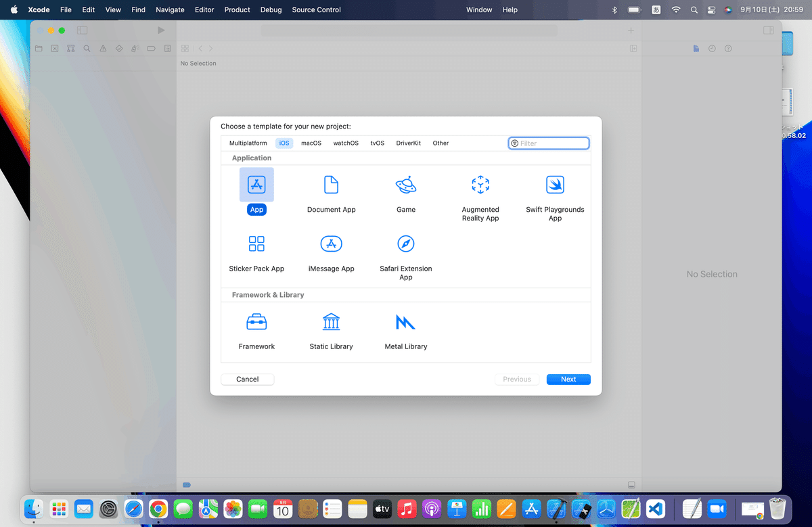This screenshot has width=812, height=527.
Task: Open the Wi-Fi status menu
Action: click(x=675, y=9)
